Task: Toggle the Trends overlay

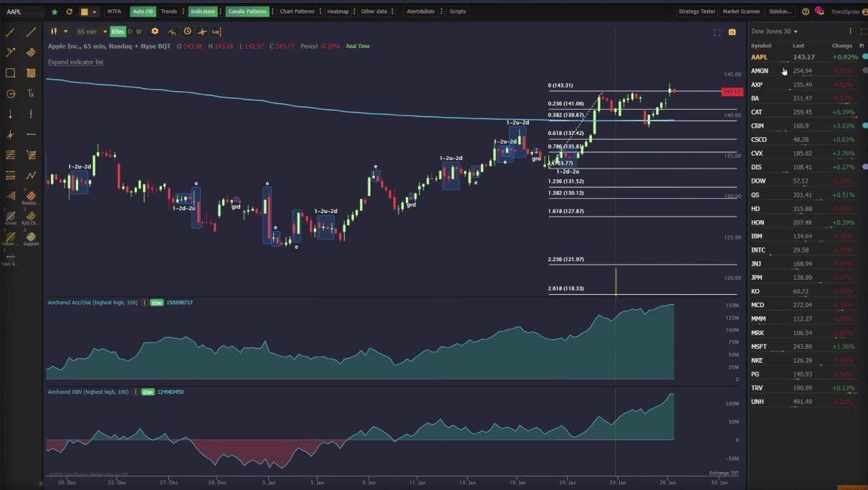Action: pyautogui.click(x=169, y=11)
